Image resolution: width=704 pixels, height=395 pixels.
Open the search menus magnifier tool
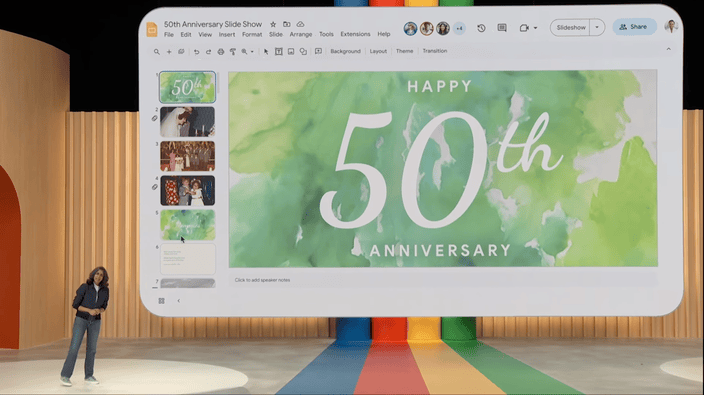point(157,52)
